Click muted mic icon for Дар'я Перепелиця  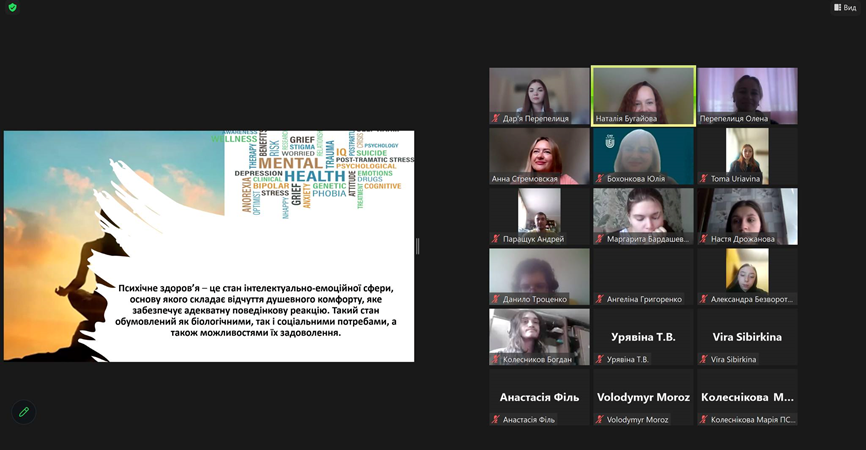pyautogui.click(x=496, y=118)
